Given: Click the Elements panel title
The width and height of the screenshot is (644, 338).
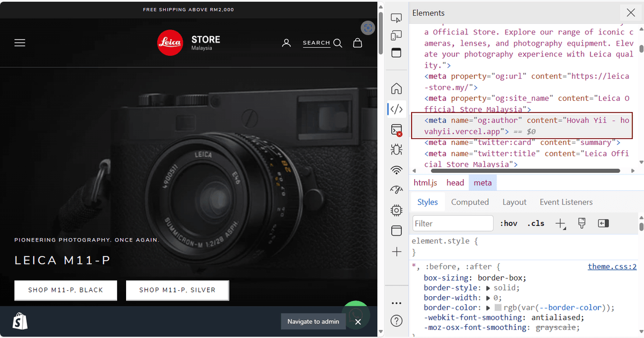Looking at the screenshot, I should coord(428,13).
